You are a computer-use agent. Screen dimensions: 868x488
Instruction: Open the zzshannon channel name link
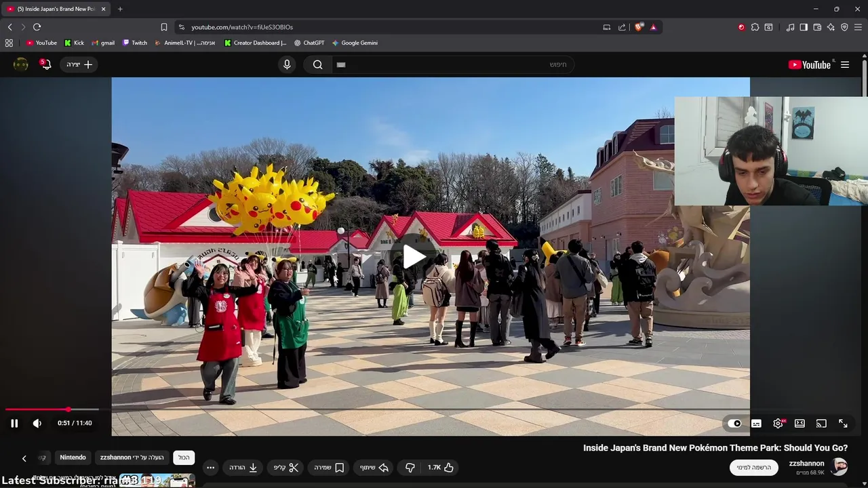click(x=806, y=464)
